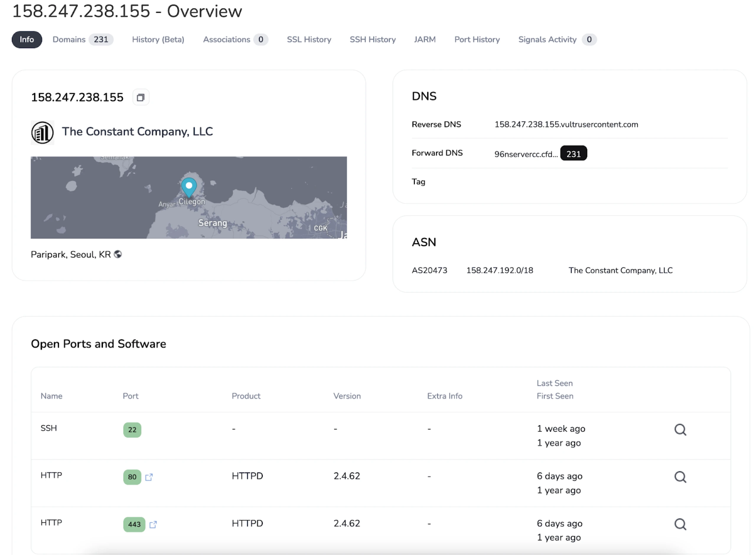This screenshot has height=555, width=756.
Task: Expand the Forward DNS 231 badge
Action: 573,154
